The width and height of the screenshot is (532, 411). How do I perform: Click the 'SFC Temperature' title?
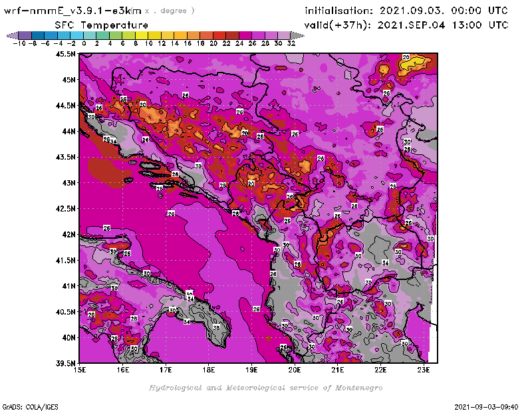coord(102,25)
